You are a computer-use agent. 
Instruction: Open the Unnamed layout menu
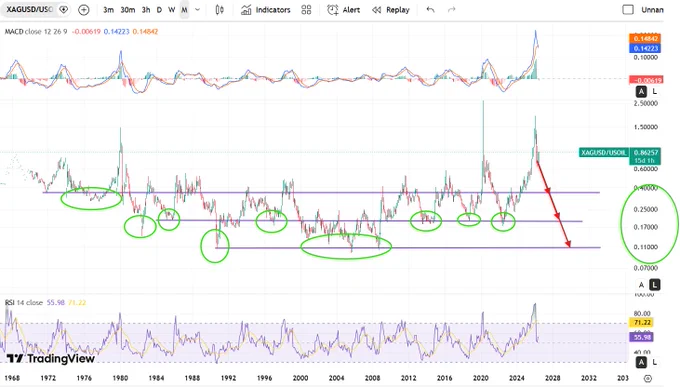pyautogui.click(x=652, y=10)
